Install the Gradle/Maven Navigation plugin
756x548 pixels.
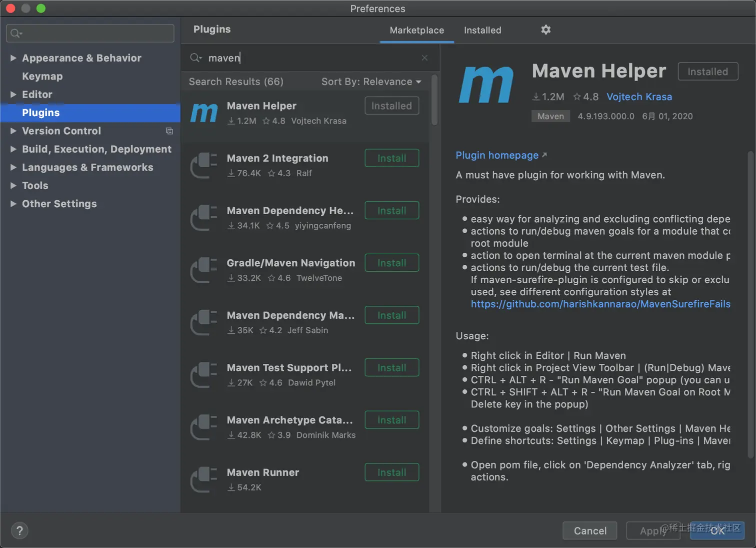(392, 263)
